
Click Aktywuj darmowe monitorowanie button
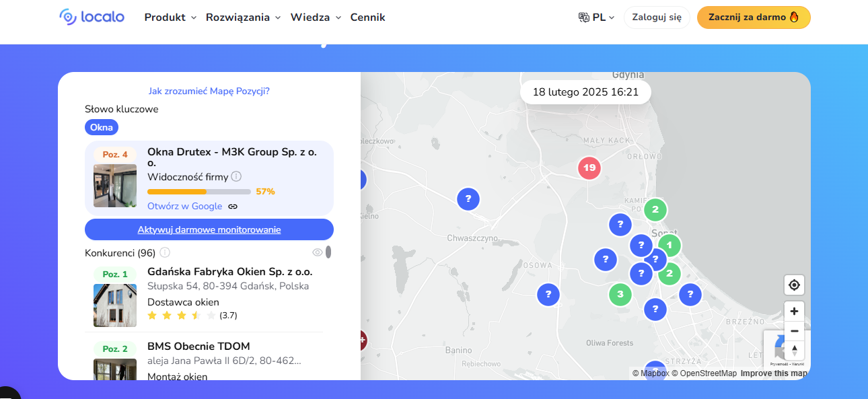(x=209, y=229)
